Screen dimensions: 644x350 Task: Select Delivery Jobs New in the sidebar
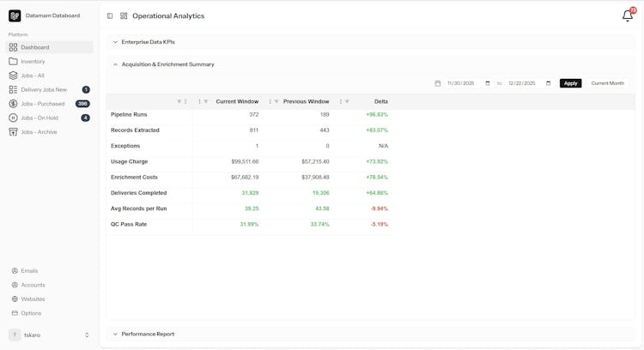[44, 89]
